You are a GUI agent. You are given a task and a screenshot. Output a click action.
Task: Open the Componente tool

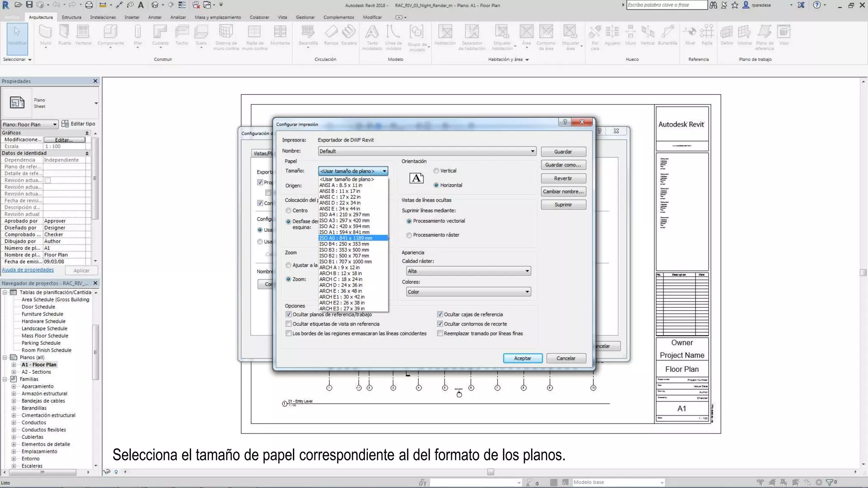111,35
